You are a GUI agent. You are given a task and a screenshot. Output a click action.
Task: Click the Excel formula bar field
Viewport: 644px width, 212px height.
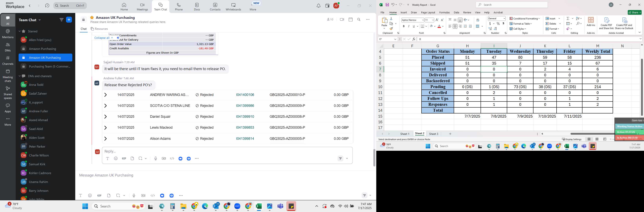click(528, 39)
